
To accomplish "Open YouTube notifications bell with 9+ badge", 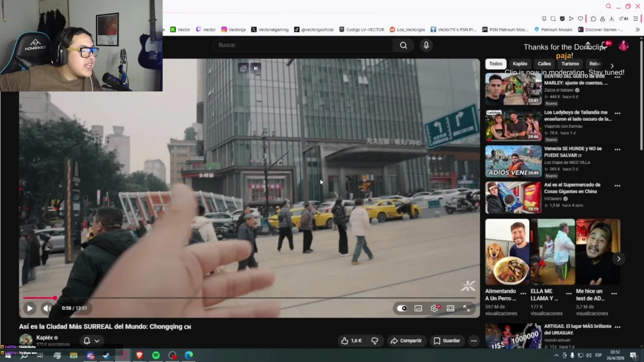I will (605, 46).
